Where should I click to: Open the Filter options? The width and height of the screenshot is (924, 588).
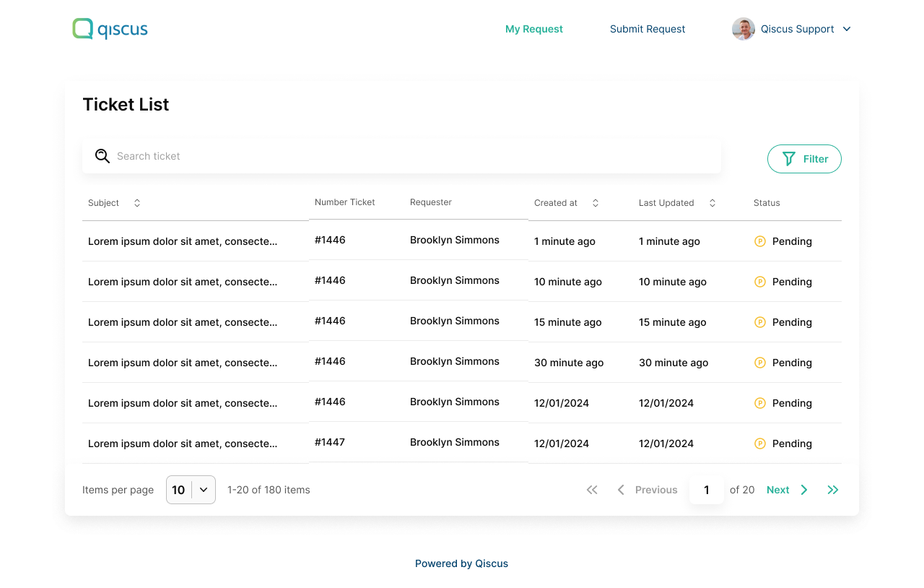click(x=804, y=159)
